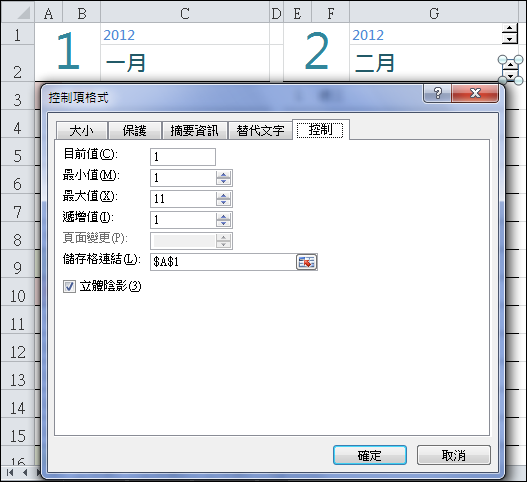
Task: Decrease 最小值 with down arrow
Action: tap(224, 182)
